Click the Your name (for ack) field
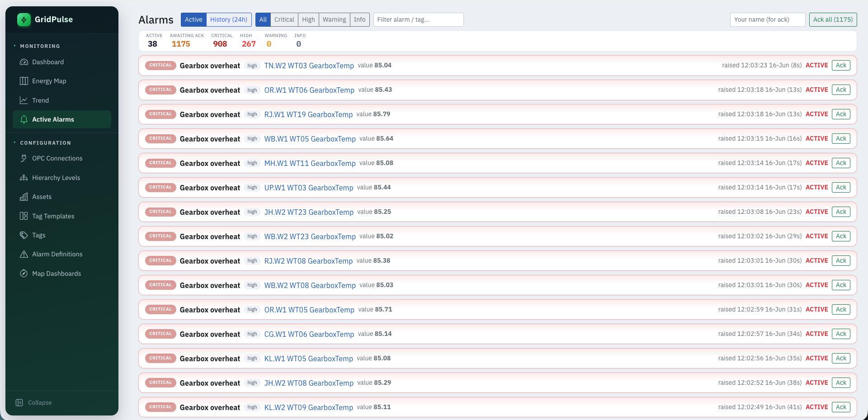 768,19
